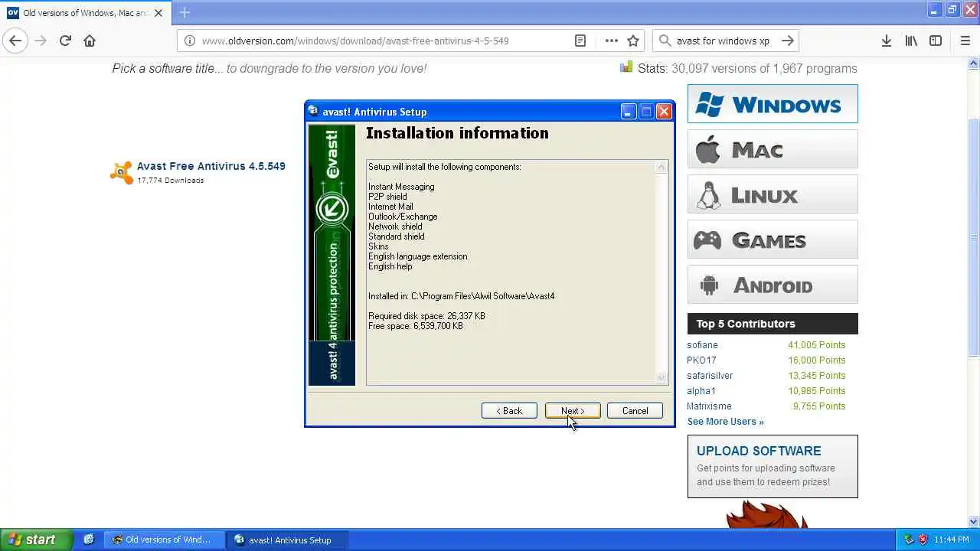Toggle Reader View icon in address bar
Screen dimensions: 980x551
580,41
